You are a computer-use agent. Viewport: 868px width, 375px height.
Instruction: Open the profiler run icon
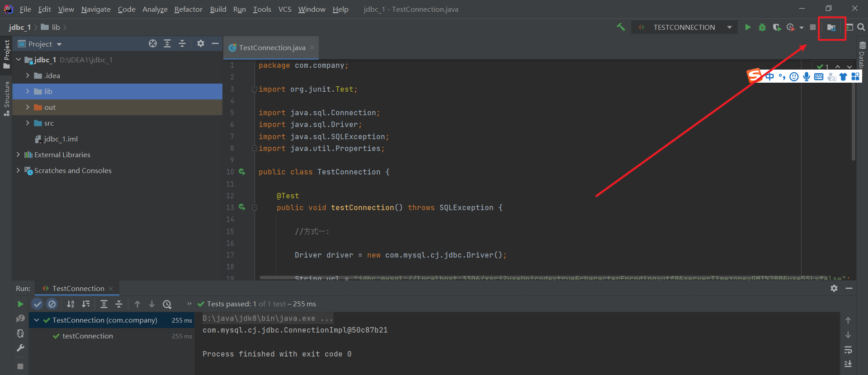point(791,27)
